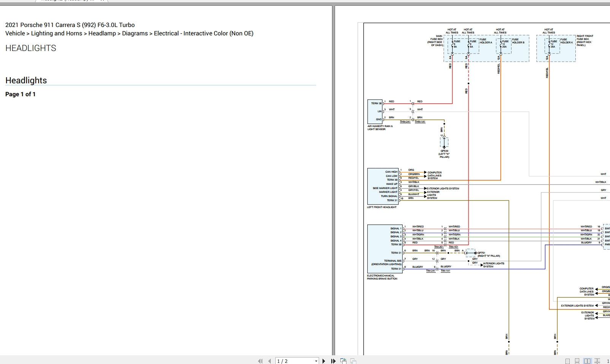The width and height of the screenshot is (610, 364).
Task: Click the GP639 left A-pillar ground symbol
Action: coord(444,142)
